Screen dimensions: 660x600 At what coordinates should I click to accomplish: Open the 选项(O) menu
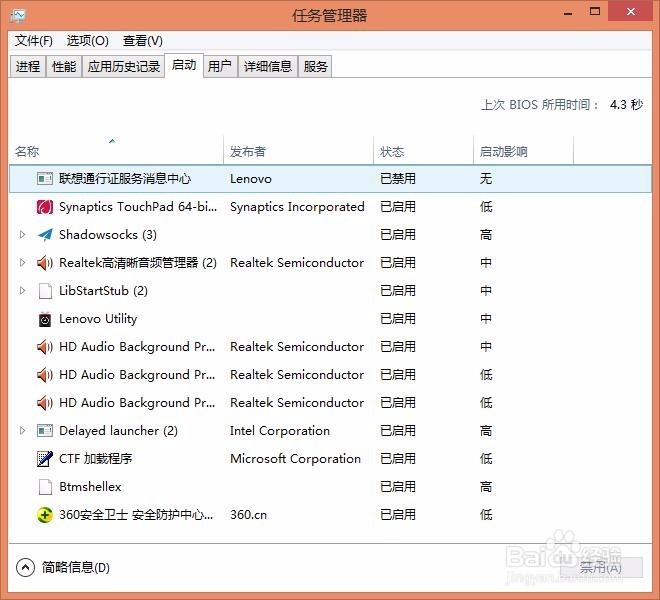pos(88,41)
